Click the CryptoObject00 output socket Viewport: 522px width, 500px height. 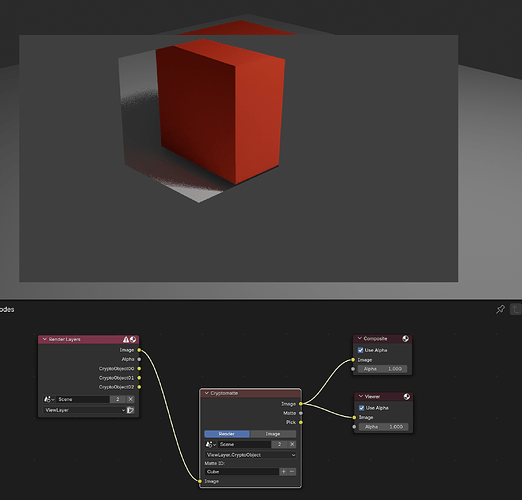(x=139, y=369)
